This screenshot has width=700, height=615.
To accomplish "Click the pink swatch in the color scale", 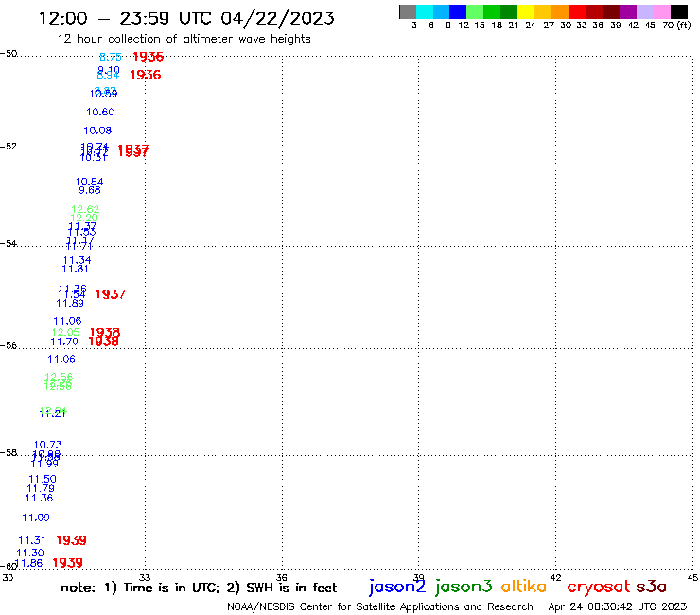I will click(x=662, y=11).
